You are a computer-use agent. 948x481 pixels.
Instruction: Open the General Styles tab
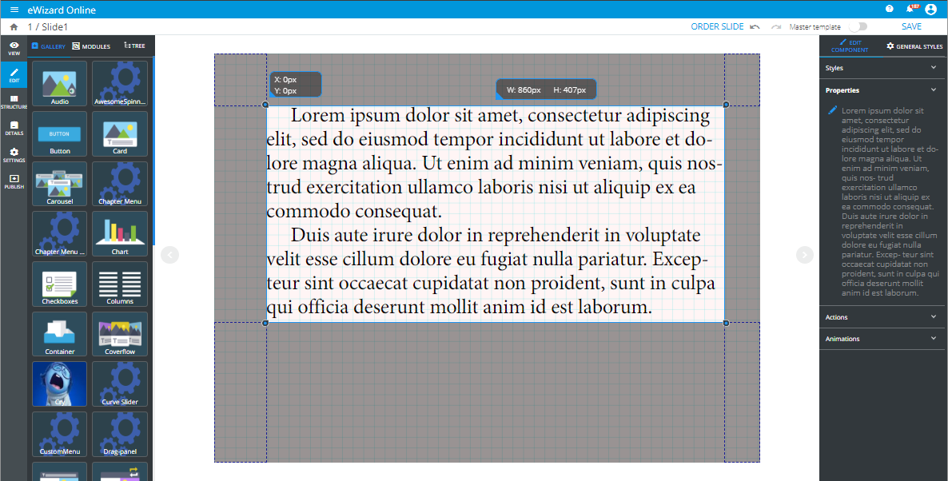[914, 46]
